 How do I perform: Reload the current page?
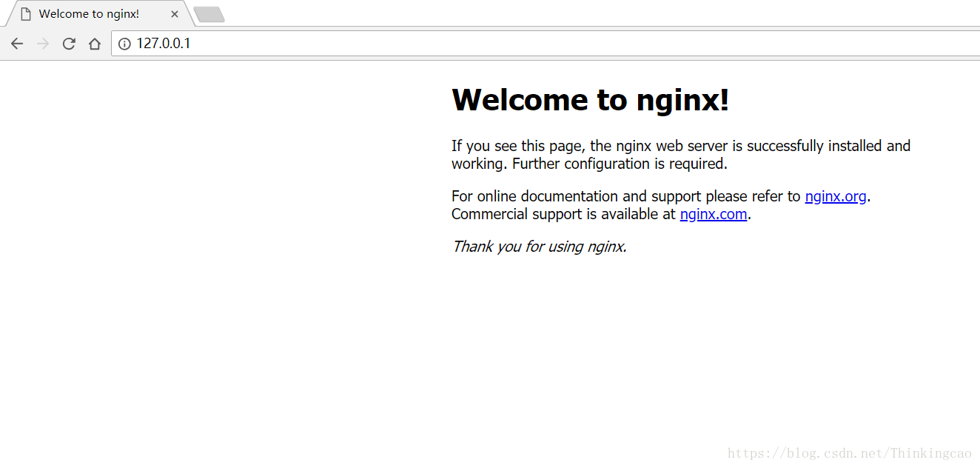click(69, 44)
